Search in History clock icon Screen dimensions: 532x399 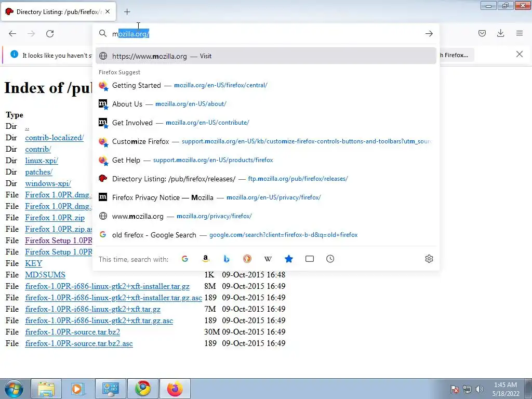(x=330, y=259)
